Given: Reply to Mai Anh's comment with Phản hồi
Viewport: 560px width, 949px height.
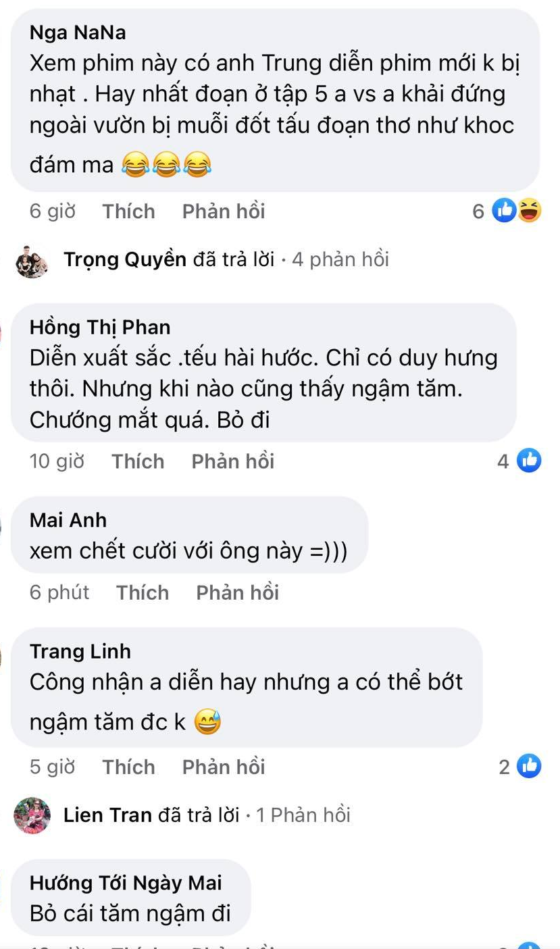Looking at the screenshot, I should (238, 592).
